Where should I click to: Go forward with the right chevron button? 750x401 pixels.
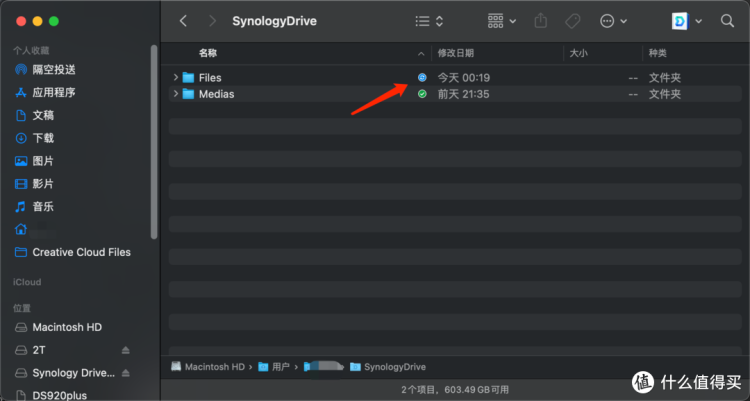(212, 21)
